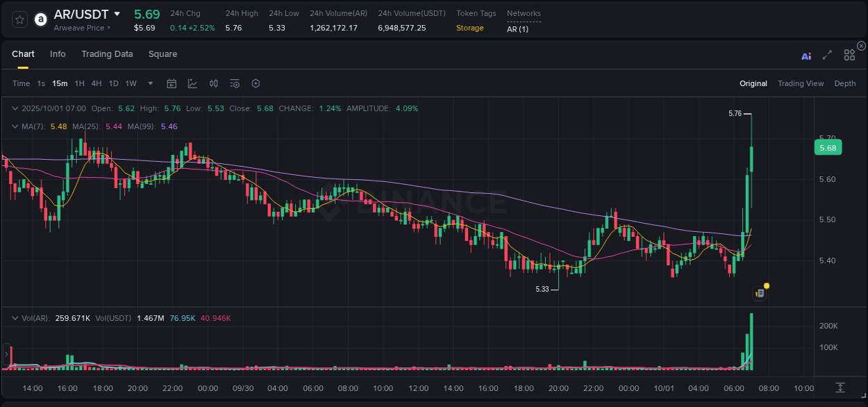The width and height of the screenshot is (868, 407).
Task: Expand chart to fullscreen
Action: [x=826, y=54]
